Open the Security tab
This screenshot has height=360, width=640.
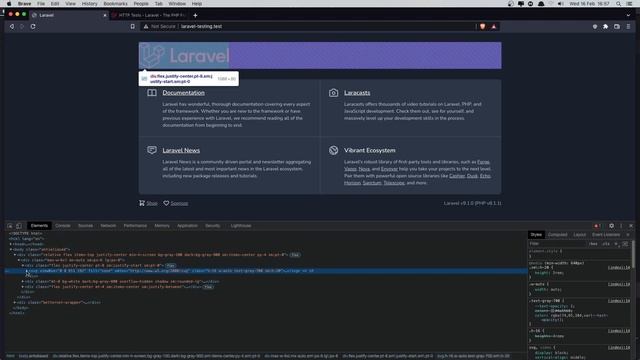[213, 226]
